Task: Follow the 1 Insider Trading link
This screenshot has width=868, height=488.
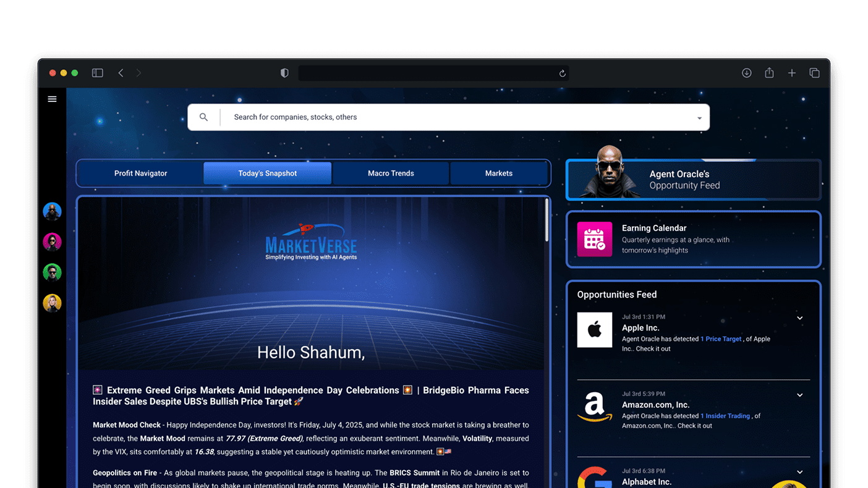Action: click(725, 416)
